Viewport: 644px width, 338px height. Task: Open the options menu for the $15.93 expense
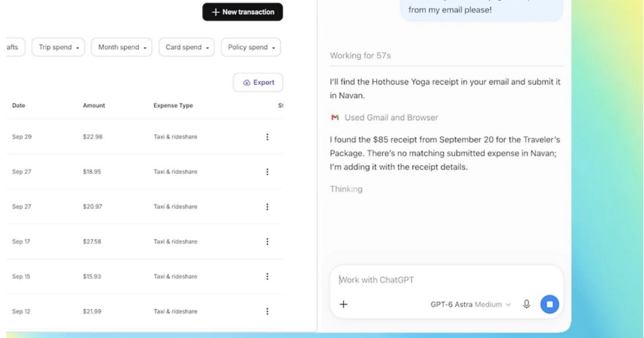click(x=267, y=276)
